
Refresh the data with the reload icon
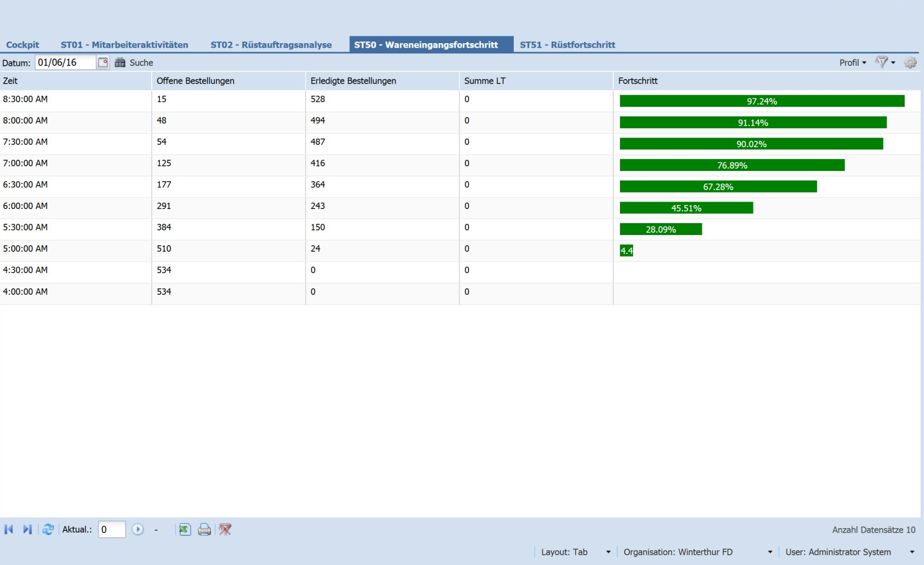[x=48, y=529]
